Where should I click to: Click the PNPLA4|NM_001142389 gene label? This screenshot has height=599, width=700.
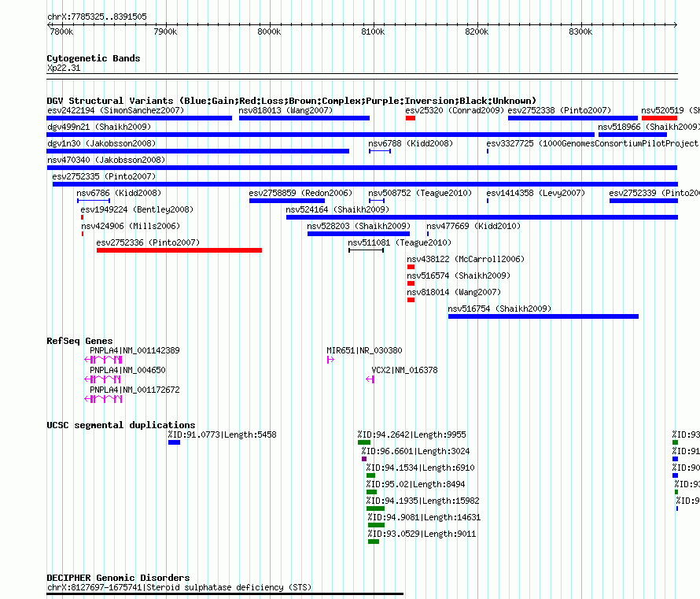(x=134, y=350)
